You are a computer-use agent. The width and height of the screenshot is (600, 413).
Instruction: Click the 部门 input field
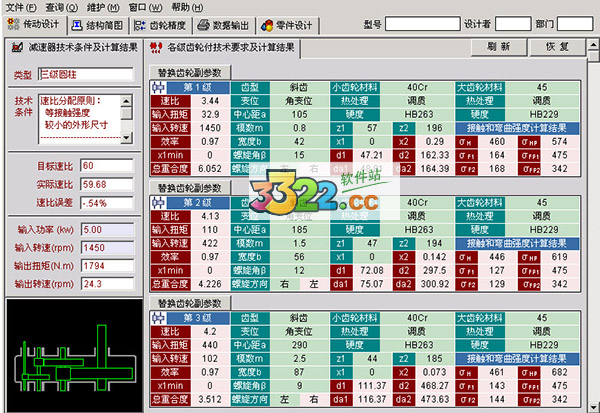[x=575, y=24]
